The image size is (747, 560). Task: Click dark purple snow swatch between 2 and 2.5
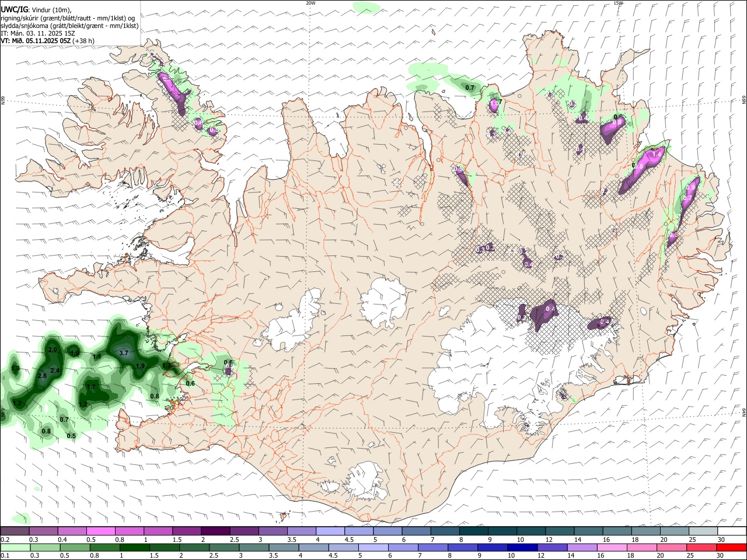tap(215, 531)
